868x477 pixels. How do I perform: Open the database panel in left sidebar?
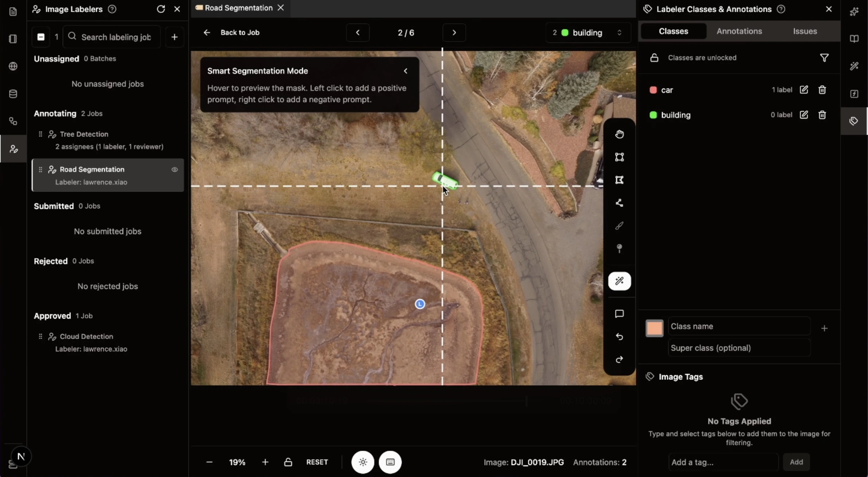point(13,94)
